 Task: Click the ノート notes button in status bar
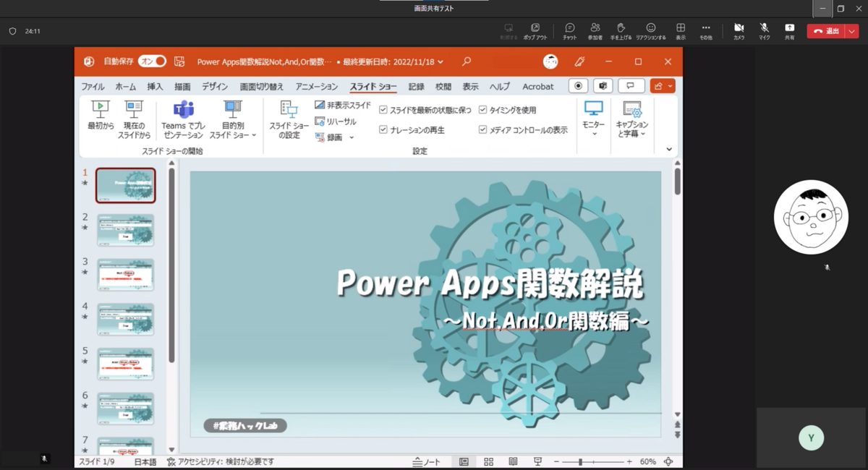(426, 461)
